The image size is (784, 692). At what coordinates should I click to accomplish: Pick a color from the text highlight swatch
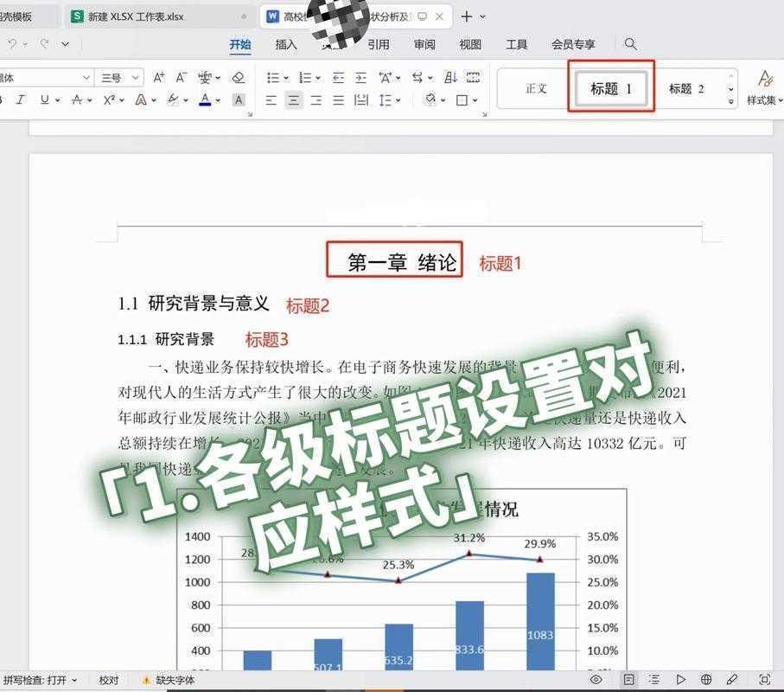(171, 99)
